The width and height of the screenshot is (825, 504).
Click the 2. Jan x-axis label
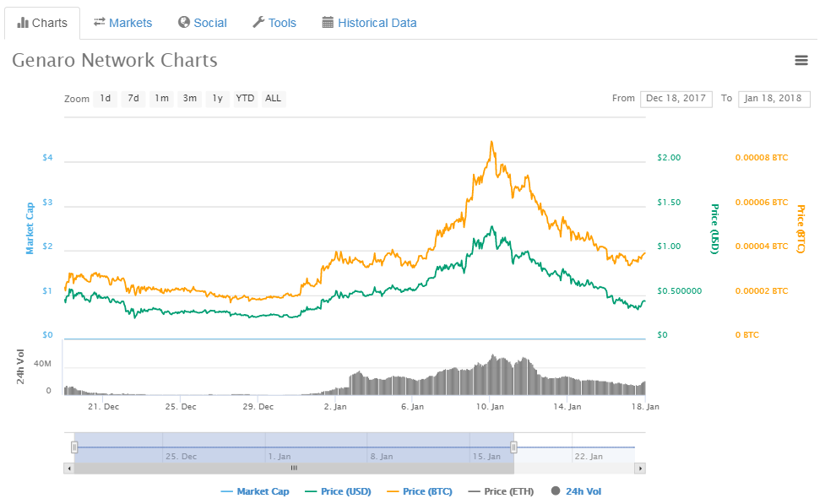(x=335, y=407)
